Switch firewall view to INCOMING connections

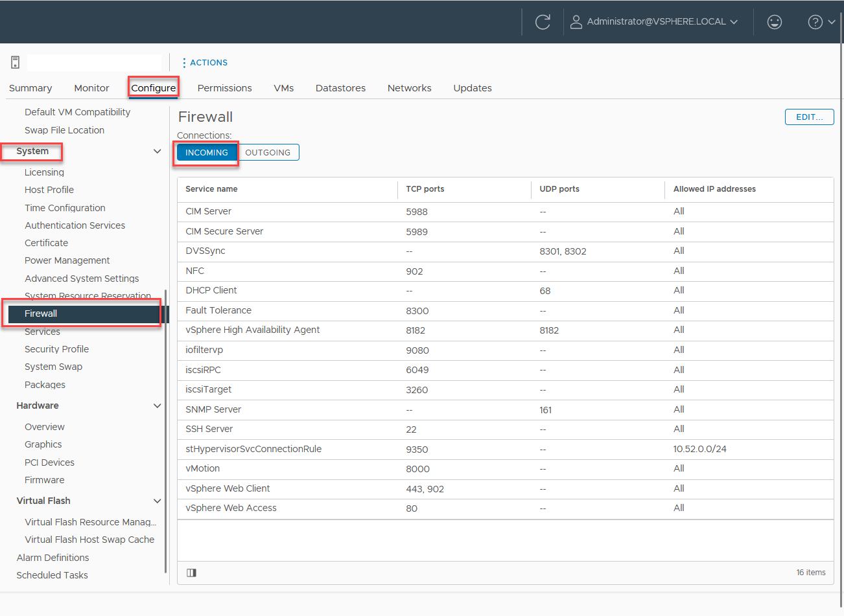coord(206,152)
